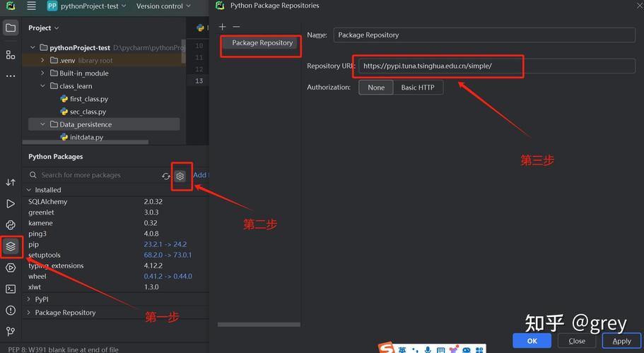The image size is (644, 353).
Task: Click the project tree horizontal scrollbar
Action: (x=86, y=143)
